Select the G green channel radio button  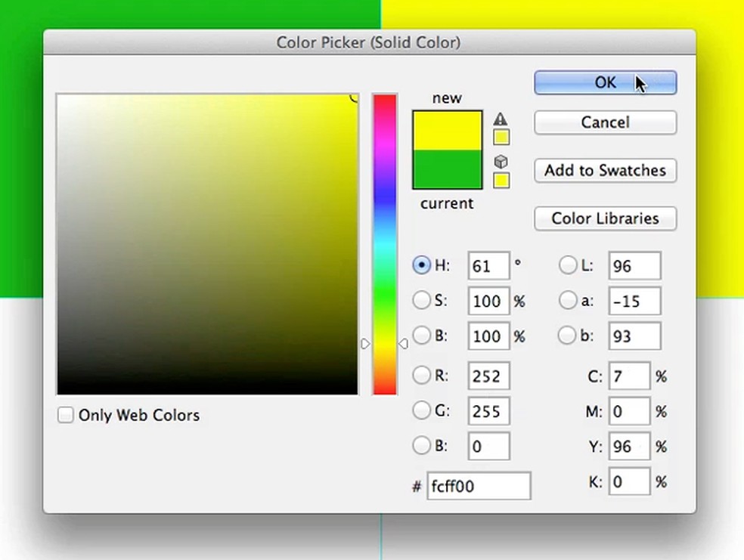[421, 410]
